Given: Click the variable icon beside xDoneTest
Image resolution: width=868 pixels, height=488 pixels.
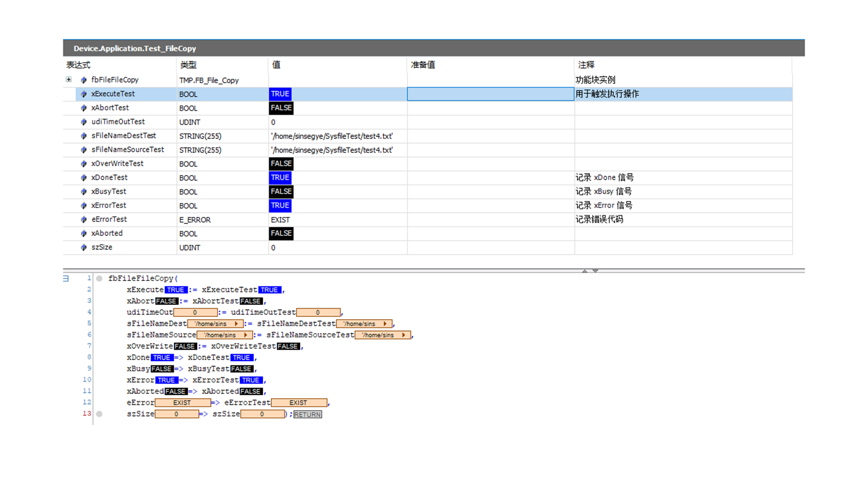Looking at the screenshot, I should click(84, 178).
